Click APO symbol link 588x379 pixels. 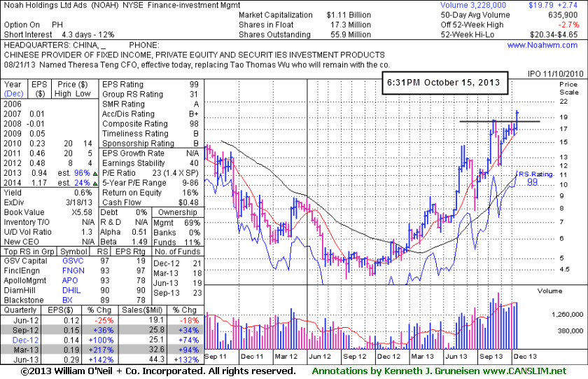tap(70, 280)
